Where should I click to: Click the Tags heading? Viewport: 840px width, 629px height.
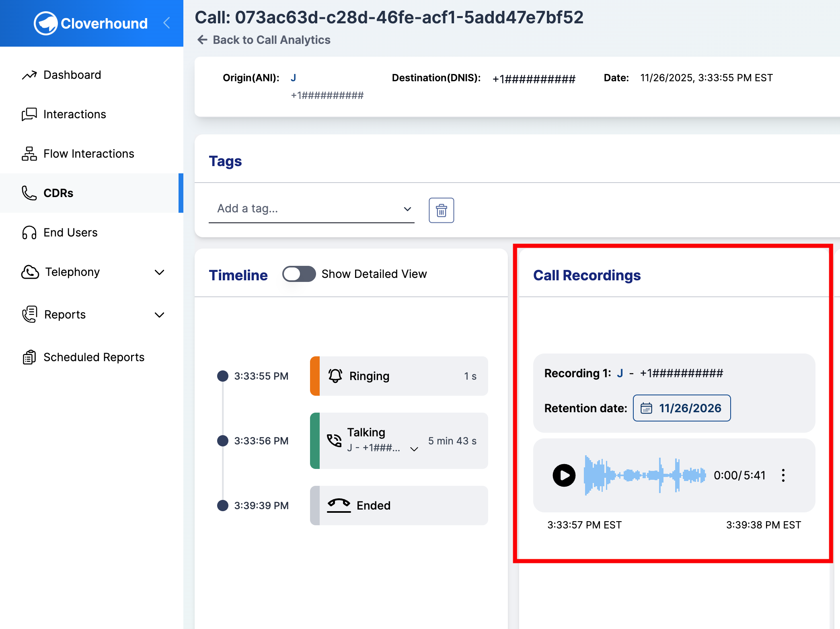pos(225,161)
